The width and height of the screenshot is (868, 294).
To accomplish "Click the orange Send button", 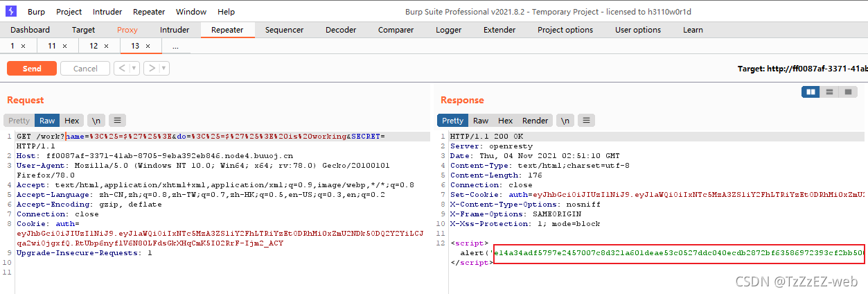I will pos(32,68).
